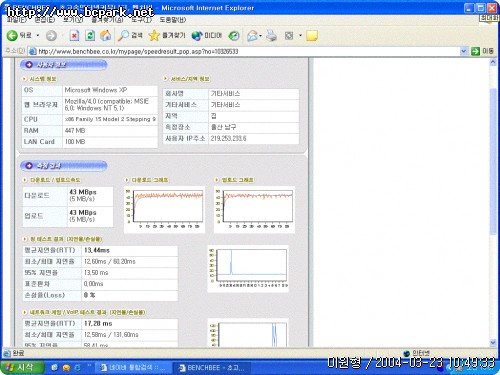Click the Forward arrow toolbar button
The image size is (500, 375).
(51, 35)
